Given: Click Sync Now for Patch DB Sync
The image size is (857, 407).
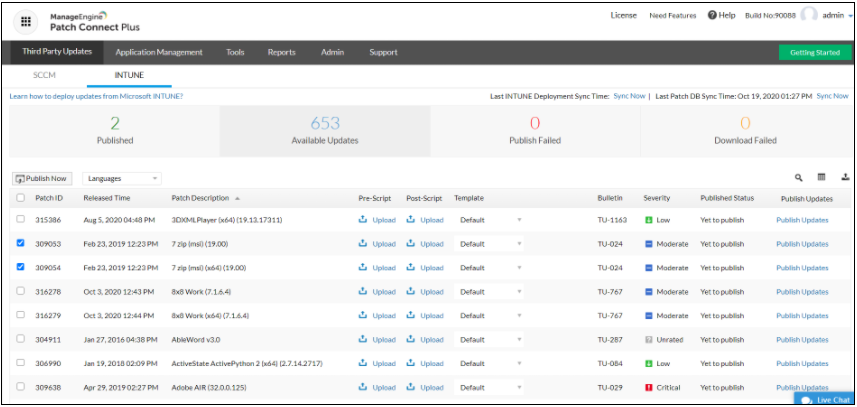Looking at the screenshot, I should tap(832, 96).
